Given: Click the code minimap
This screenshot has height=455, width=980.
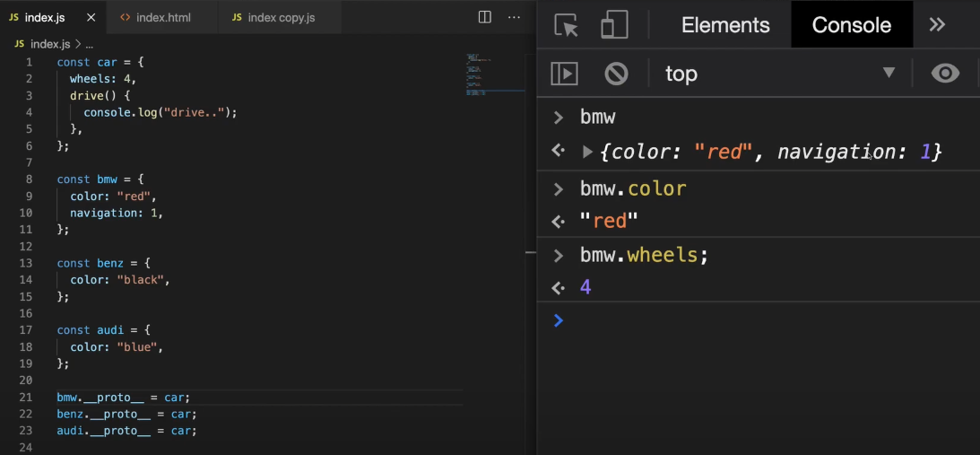Looking at the screenshot, I should coord(495,75).
